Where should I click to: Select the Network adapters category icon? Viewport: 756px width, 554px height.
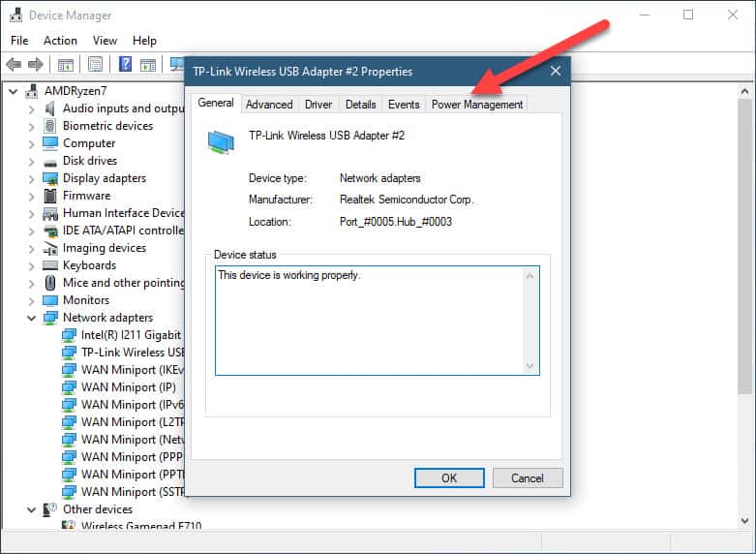pyautogui.click(x=50, y=318)
